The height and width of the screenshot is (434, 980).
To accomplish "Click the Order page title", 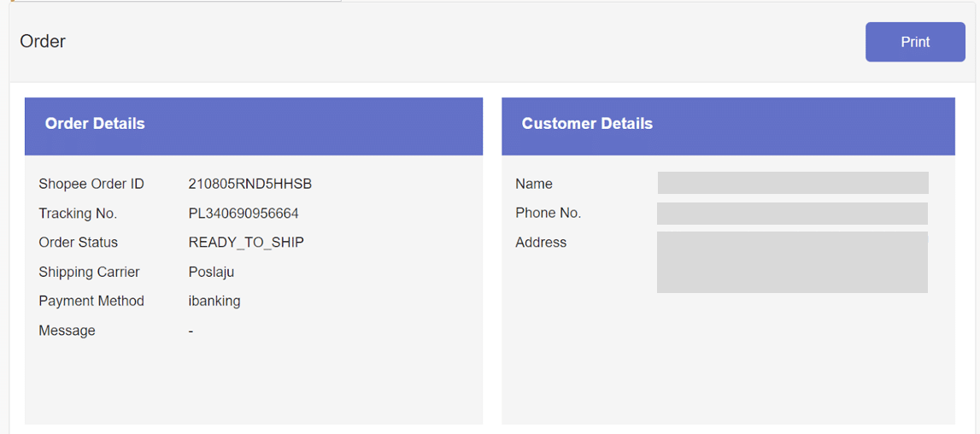I will tap(43, 42).
